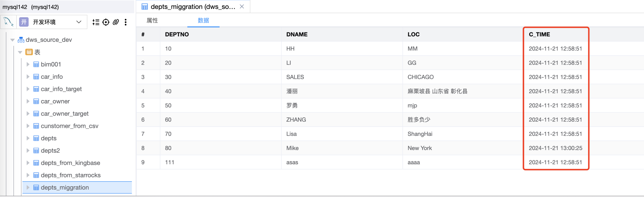Select the depts2 table in tree

coord(50,151)
